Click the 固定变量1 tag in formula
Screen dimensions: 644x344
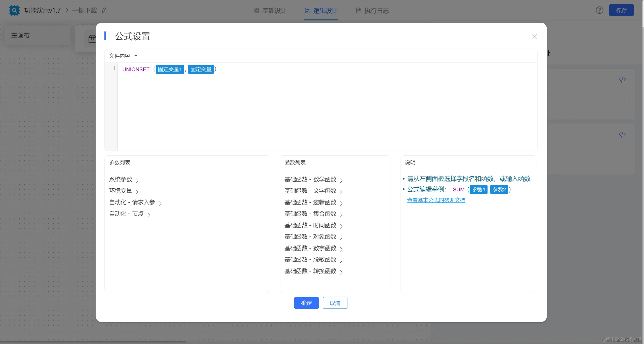170,69
